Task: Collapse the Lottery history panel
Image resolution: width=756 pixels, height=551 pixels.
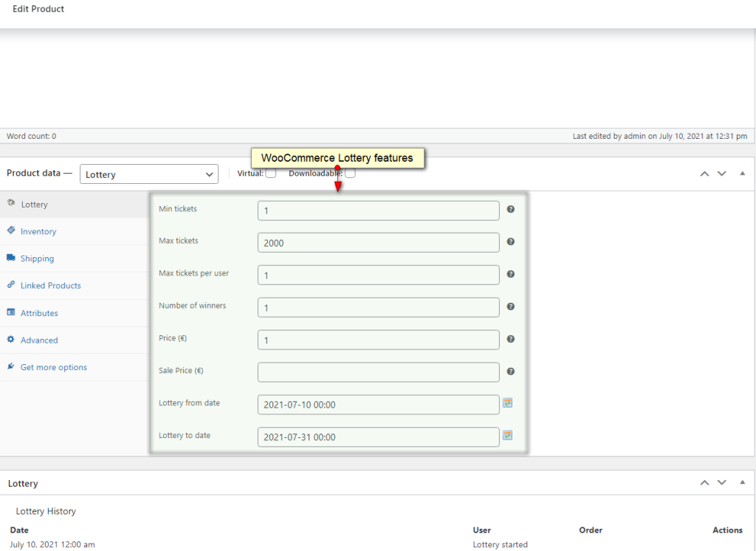Action: [743, 482]
